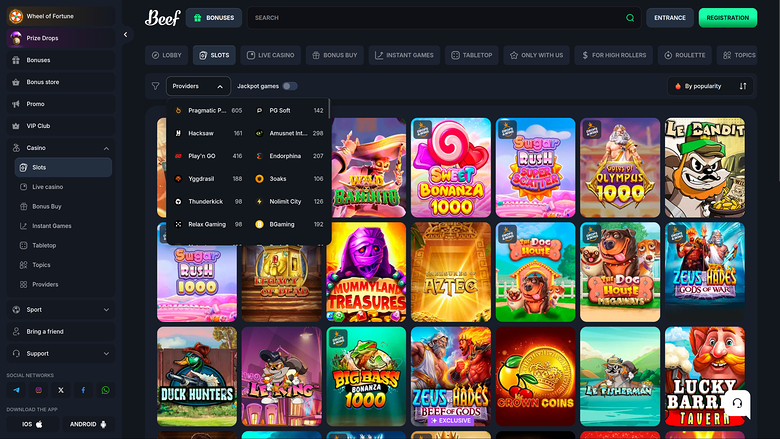Open the Facebook social icon
Image resolution: width=780 pixels, height=439 pixels.
click(83, 390)
